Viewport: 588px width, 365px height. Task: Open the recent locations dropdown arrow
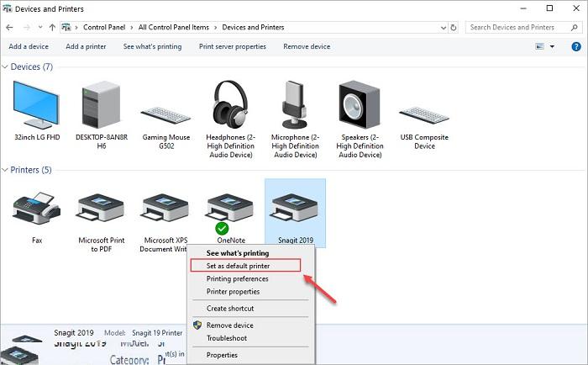pos(40,28)
